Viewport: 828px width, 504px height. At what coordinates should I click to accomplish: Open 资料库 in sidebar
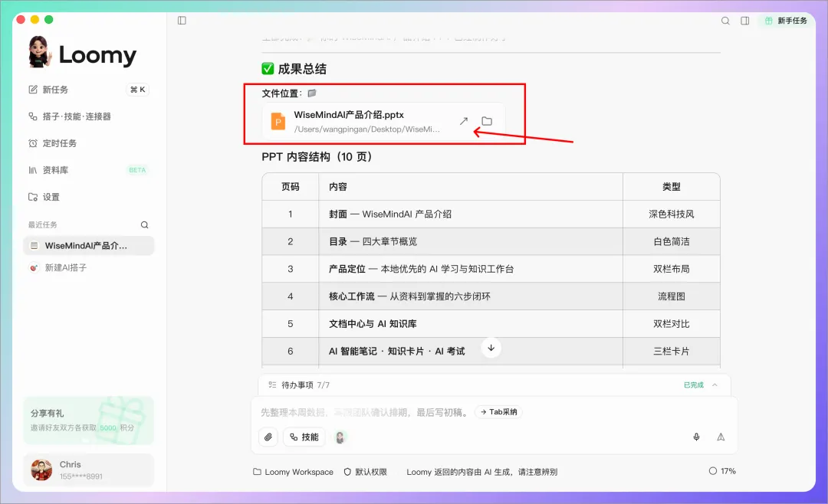88,171
